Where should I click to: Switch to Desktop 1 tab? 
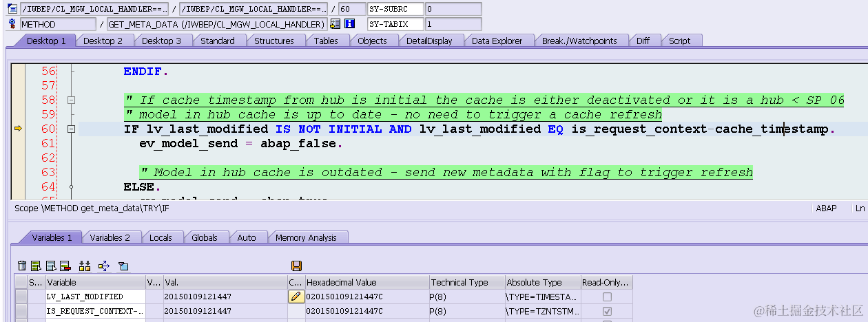point(46,41)
